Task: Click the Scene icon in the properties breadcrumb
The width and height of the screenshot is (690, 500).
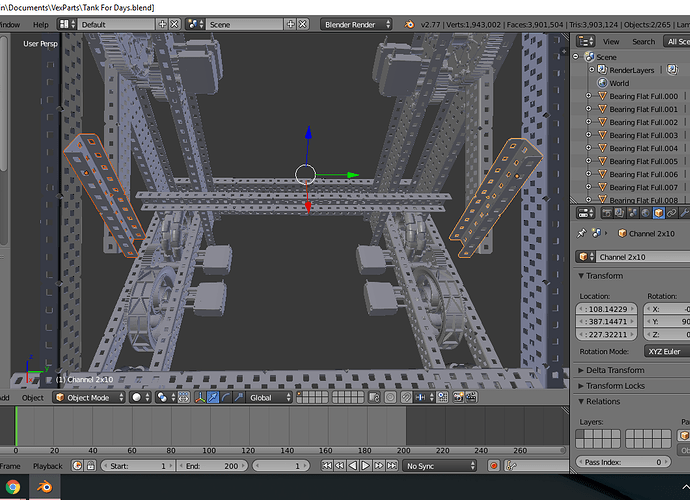Action: click(596, 233)
